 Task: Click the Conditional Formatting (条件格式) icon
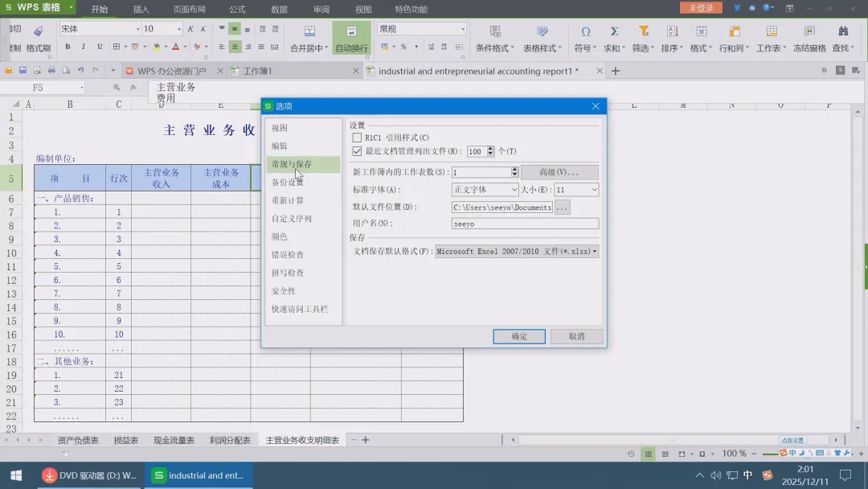(x=495, y=31)
